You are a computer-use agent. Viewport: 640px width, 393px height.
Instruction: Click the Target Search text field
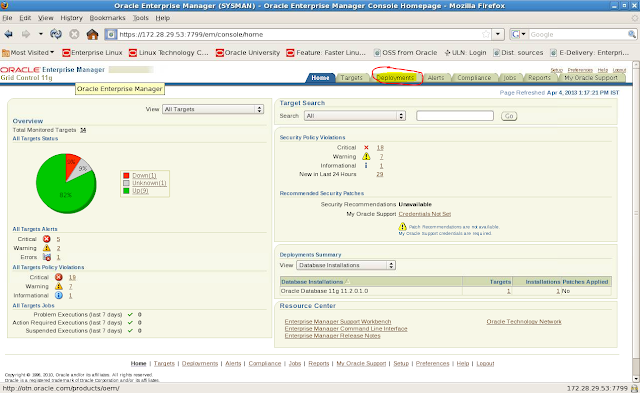coord(455,116)
